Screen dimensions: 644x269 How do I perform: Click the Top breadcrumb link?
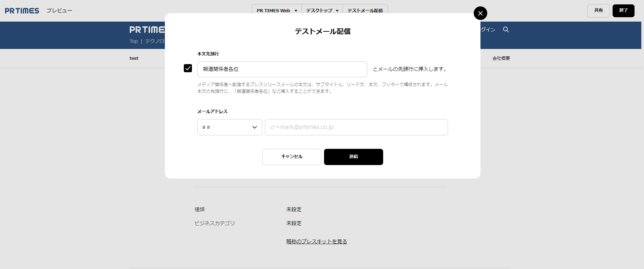pos(133,41)
